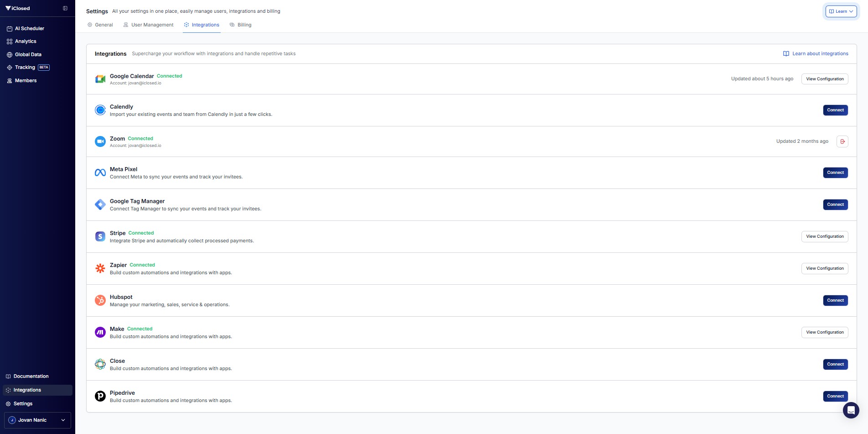Click the Close CRM logo icon

coord(100,364)
